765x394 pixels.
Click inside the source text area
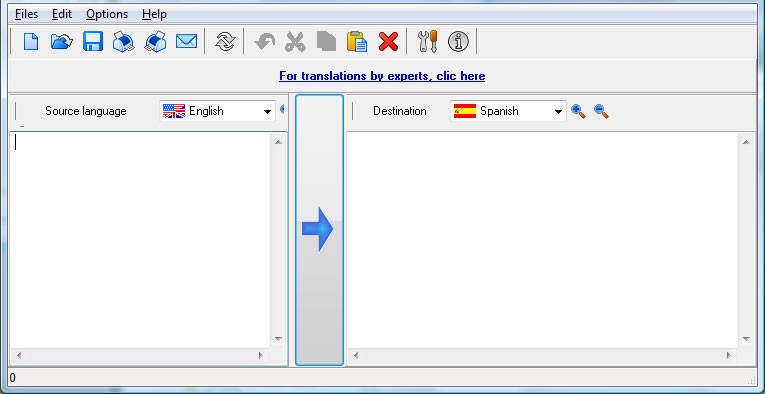tap(140, 240)
